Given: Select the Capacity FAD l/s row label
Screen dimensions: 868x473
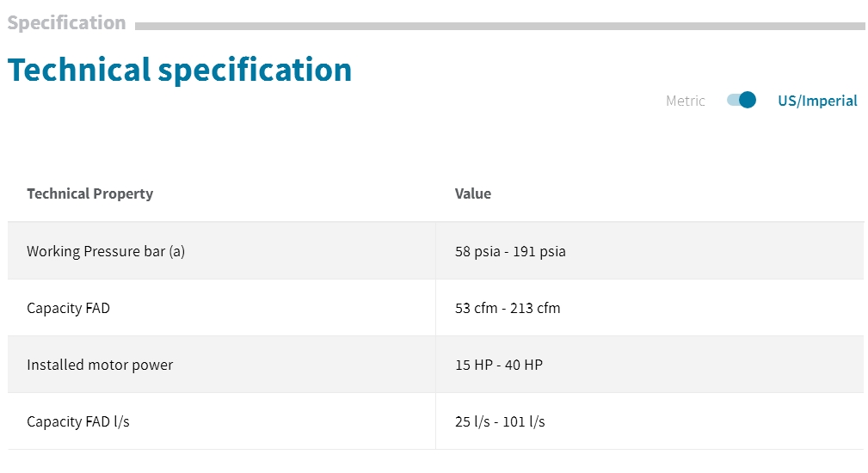Looking at the screenshot, I should click(x=78, y=421).
